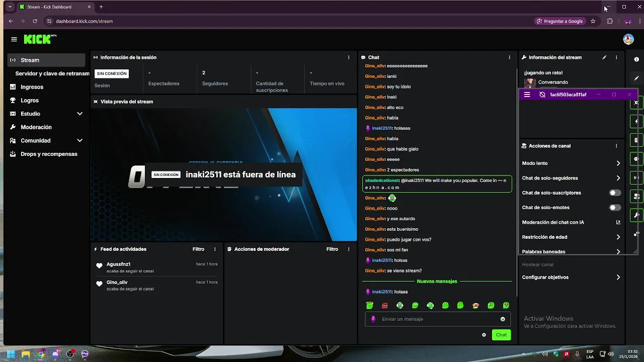The width and height of the screenshot is (644, 362).
Task: Click the Conversando category label
Action: [553, 82]
